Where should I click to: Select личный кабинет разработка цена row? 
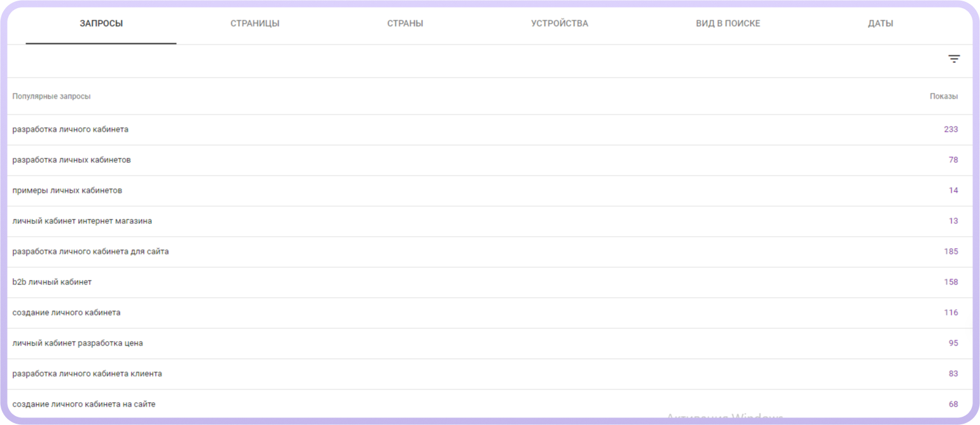click(78, 343)
